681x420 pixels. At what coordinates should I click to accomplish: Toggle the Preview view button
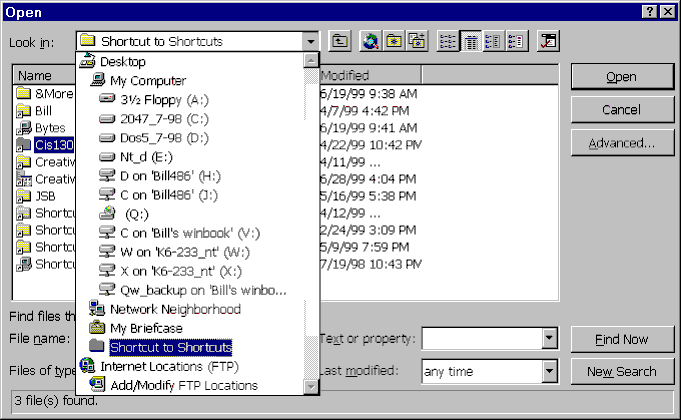516,41
